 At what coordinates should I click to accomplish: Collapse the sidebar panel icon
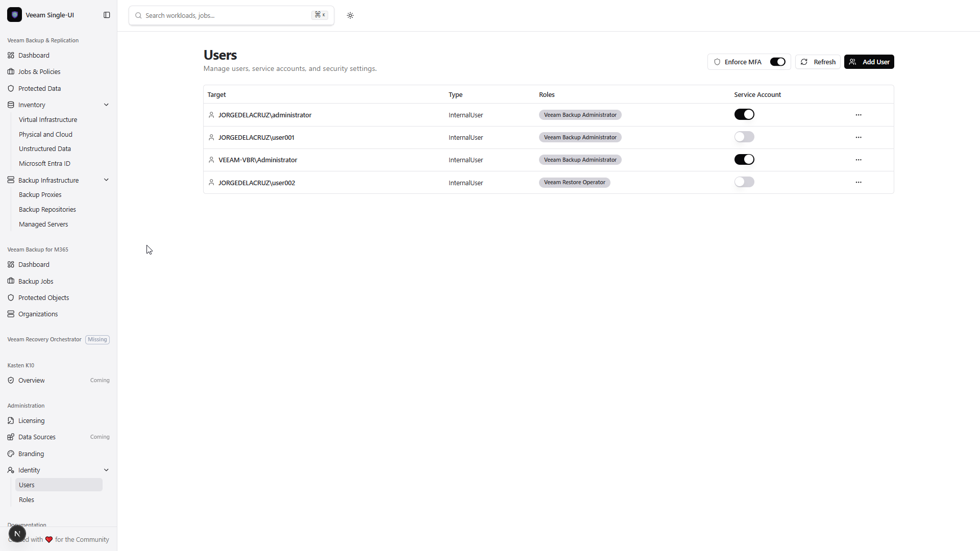(x=107, y=15)
